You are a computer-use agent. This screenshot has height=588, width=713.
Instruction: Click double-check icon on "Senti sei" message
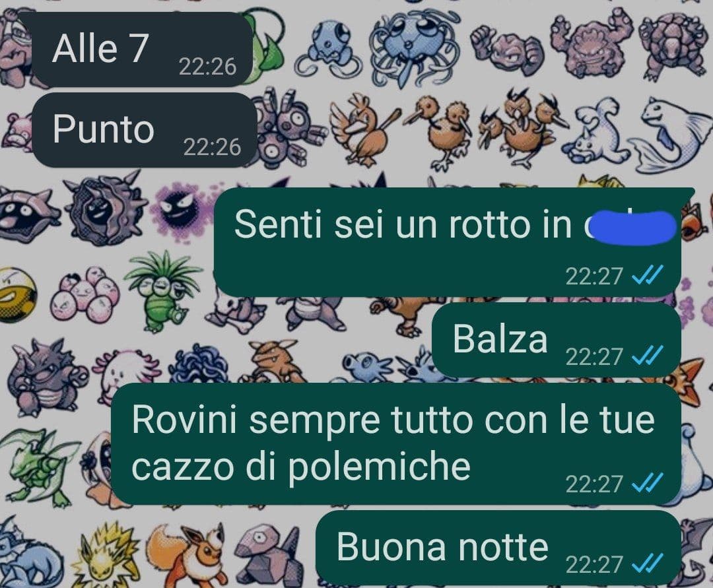tap(648, 275)
